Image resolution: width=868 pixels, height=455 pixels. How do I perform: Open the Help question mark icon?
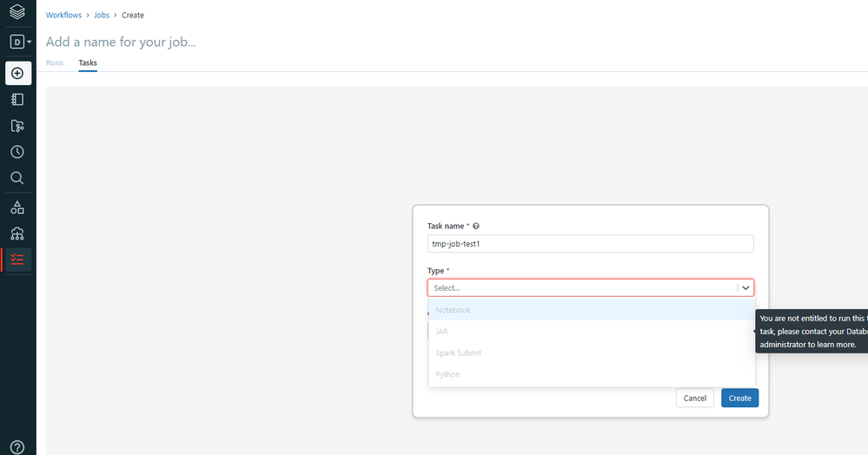coord(17,447)
